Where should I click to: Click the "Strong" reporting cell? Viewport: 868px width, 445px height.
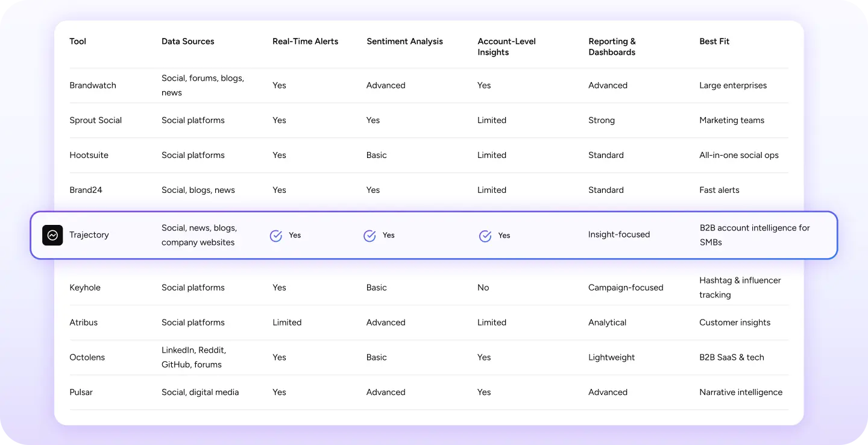602,121
